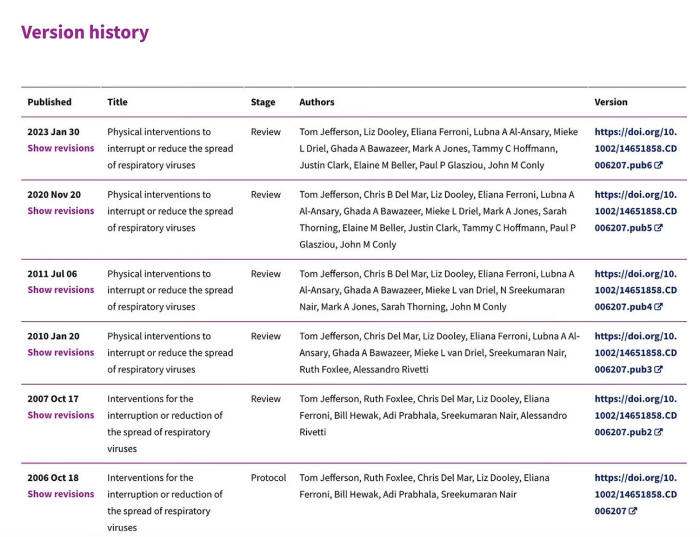
Task: Click external link icon beside pub6 DOI
Action: click(x=658, y=165)
